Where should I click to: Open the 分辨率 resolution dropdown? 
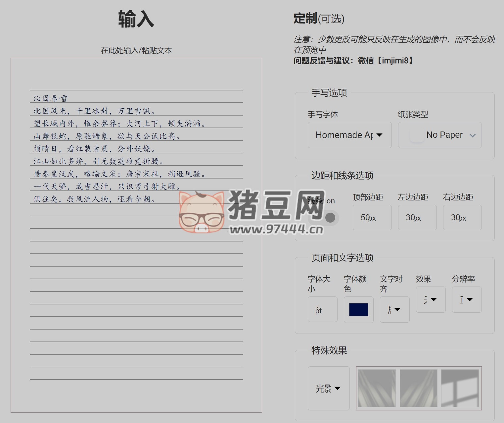tap(467, 299)
